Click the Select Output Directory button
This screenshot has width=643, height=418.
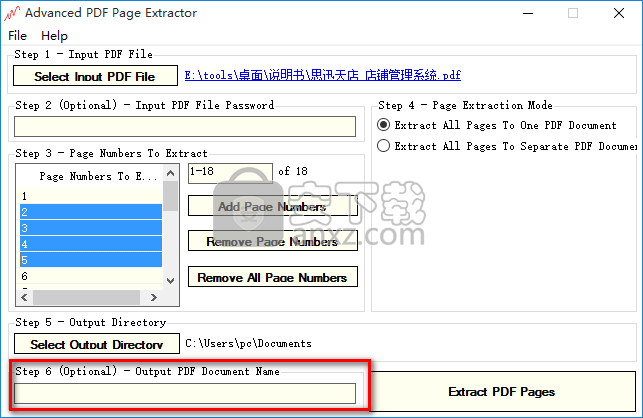coord(97,344)
